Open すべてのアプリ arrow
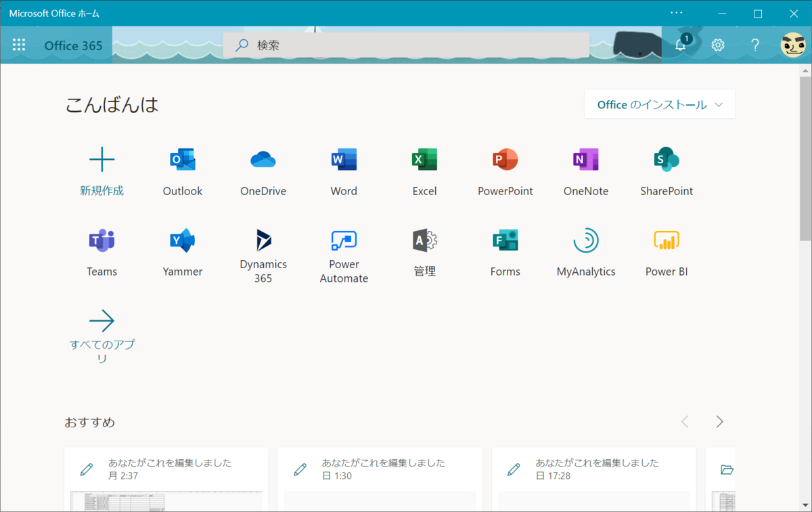 [102, 321]
